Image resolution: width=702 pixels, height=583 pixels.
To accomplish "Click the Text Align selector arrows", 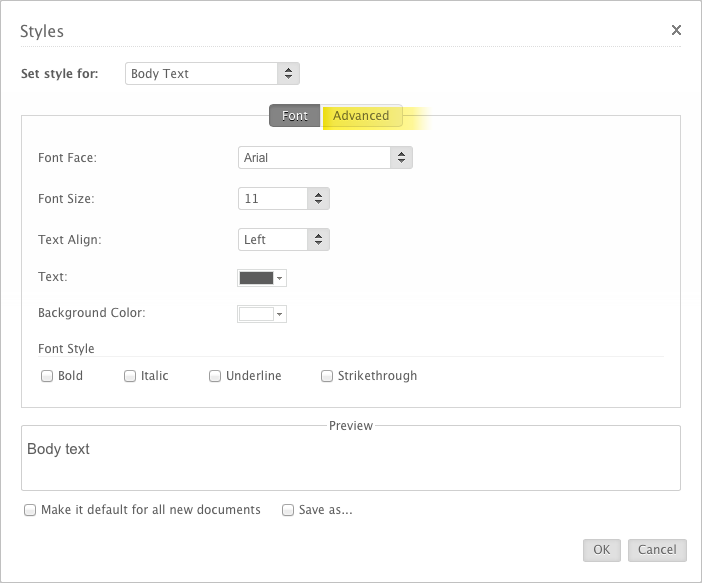I will pos(318,240).
